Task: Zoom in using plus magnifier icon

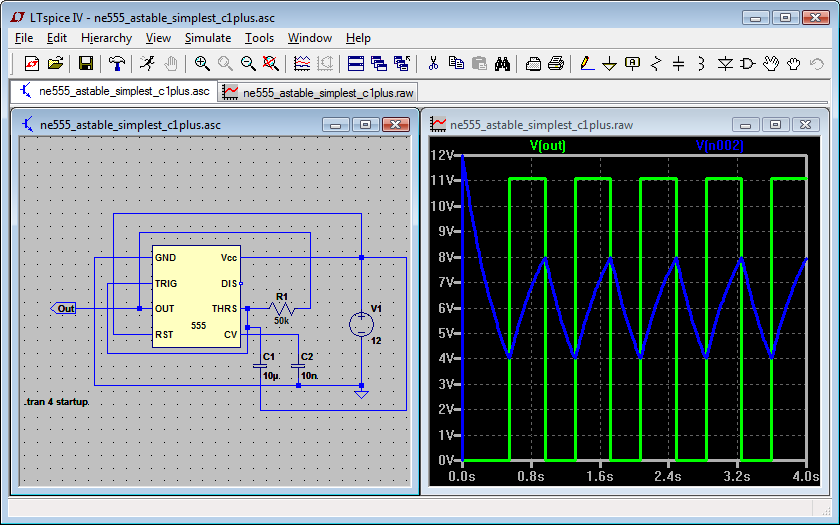Action: point(201,64)
